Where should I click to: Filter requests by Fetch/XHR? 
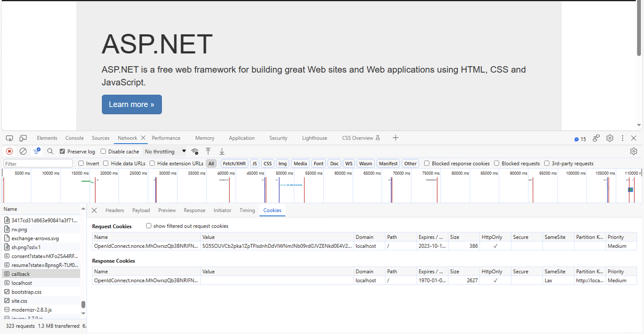pyautogui.click(x=234, y=164)
